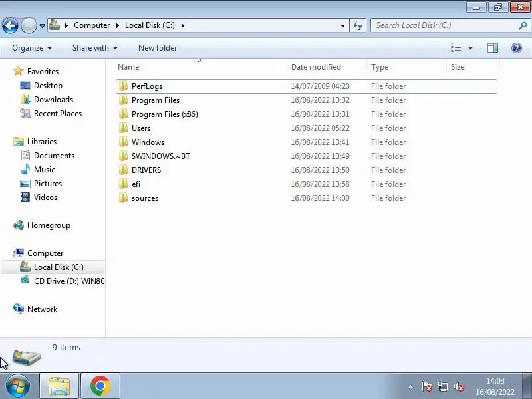This screenshot has height=399, width=532.
Task: Show hidden icons in system tray
Action: [410, 386]
